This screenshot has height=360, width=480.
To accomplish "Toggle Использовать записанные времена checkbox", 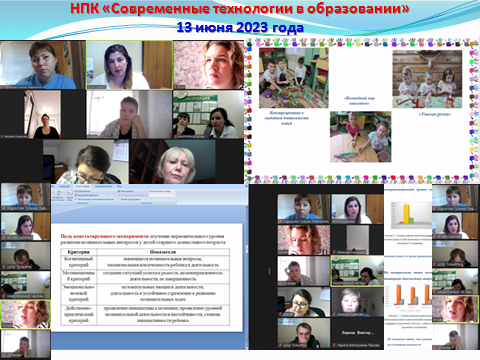I will coord(76,199).
